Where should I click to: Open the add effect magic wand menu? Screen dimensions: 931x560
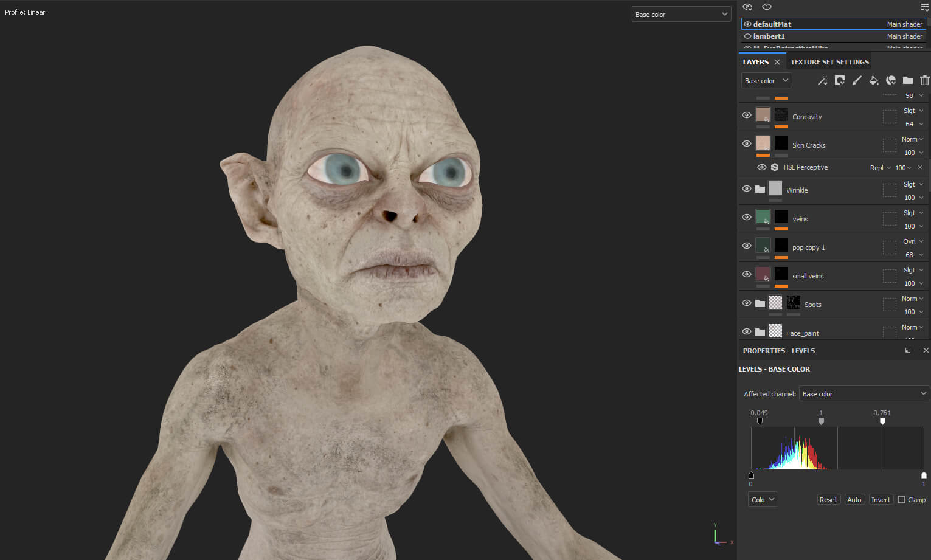tap(823, 80)
